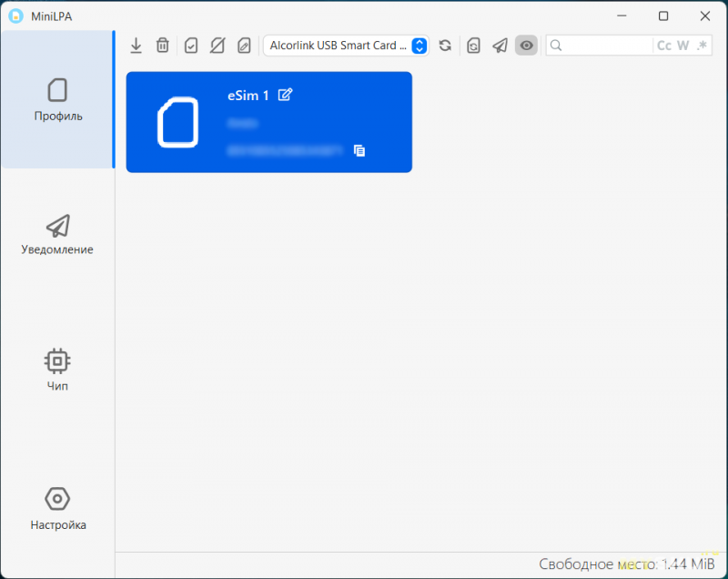The image size is (728, 579).
Task: Open the Чип section
Action: pyautogui.click(x=57, y=370)
